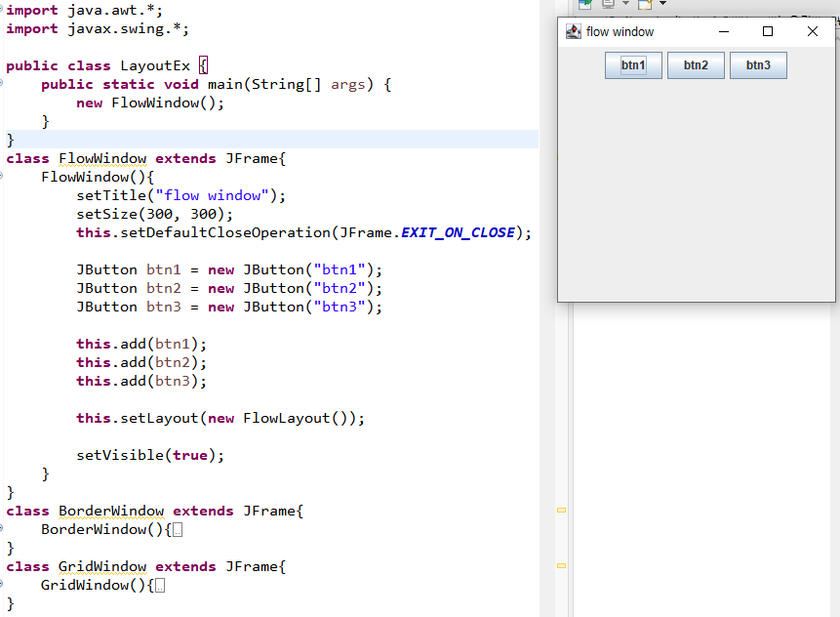Click the "flow window" string in setTitle
This screenshot has height=617, width=840.
click(212, 195)
